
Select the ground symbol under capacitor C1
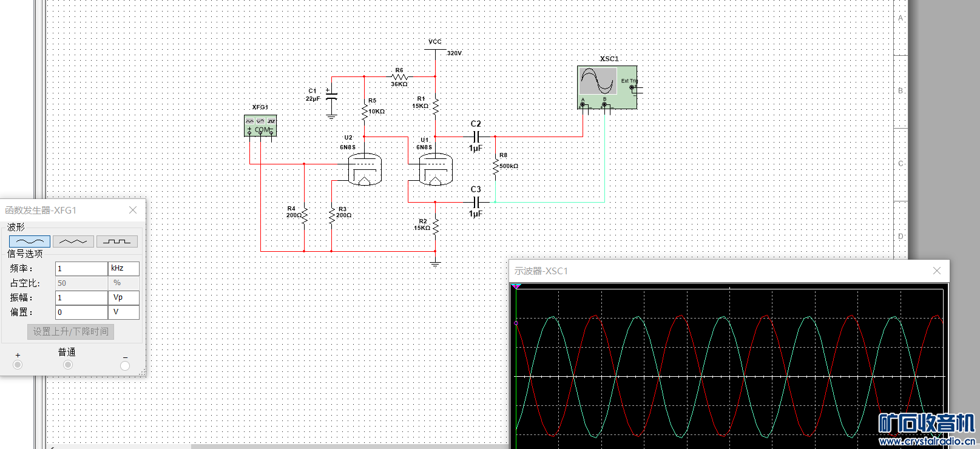(x=331, y=115)
